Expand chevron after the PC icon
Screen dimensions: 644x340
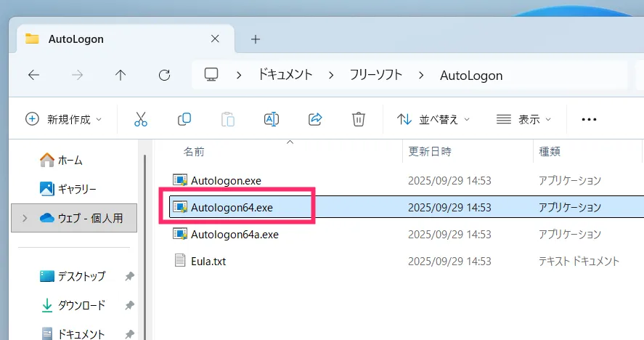point(239,76)
